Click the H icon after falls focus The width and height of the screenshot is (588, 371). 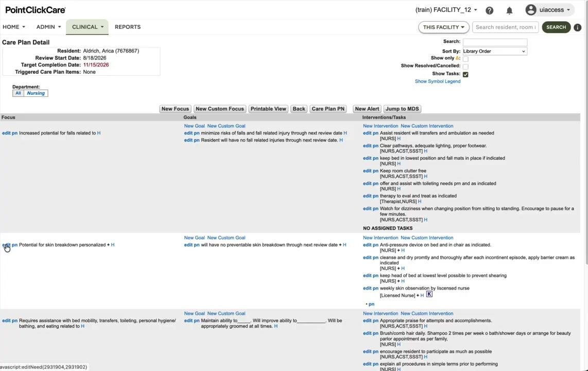(x=99, y=133)
